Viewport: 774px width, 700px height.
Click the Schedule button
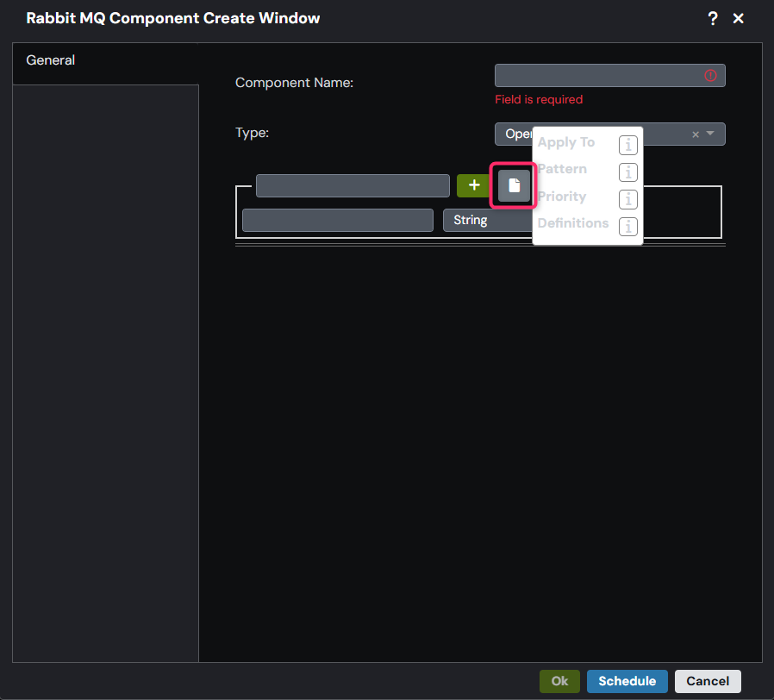(x=627, y=681)
